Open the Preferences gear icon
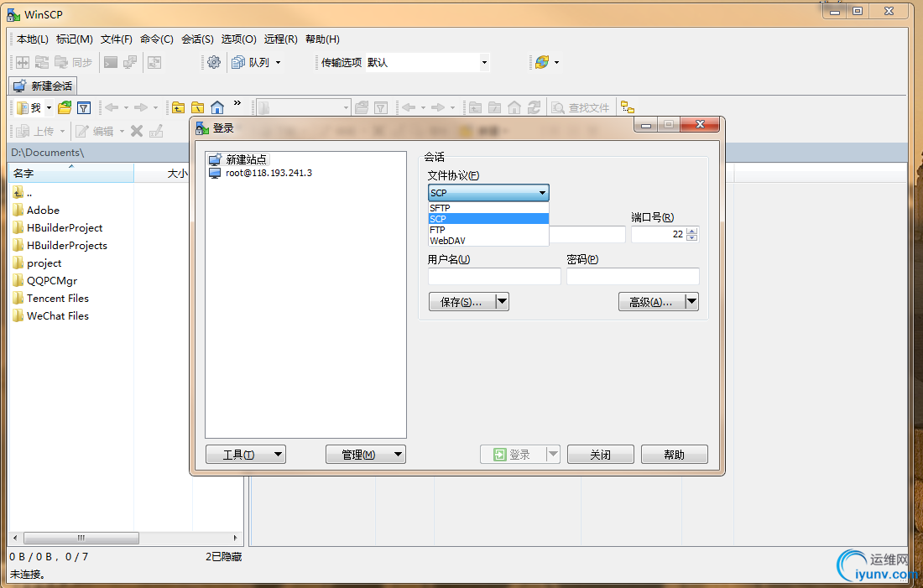This screenshot has height=588, width=923. coord(214,62)
